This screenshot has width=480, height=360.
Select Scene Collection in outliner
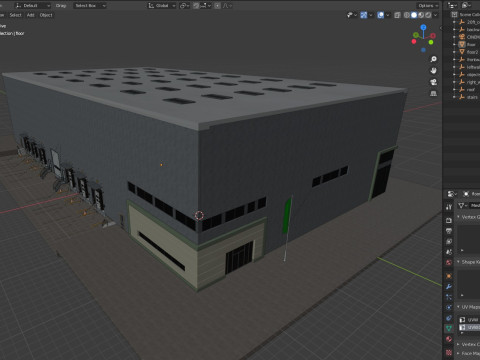tap(469, 14)
